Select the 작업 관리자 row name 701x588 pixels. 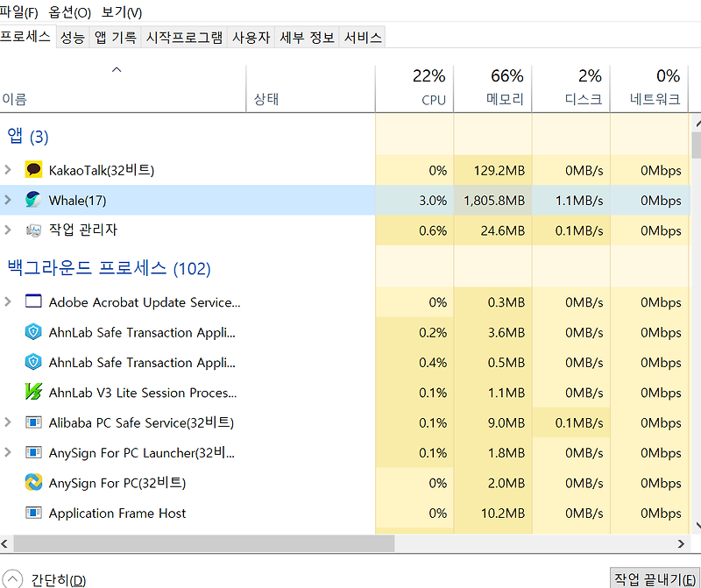(x=83, y=230)
